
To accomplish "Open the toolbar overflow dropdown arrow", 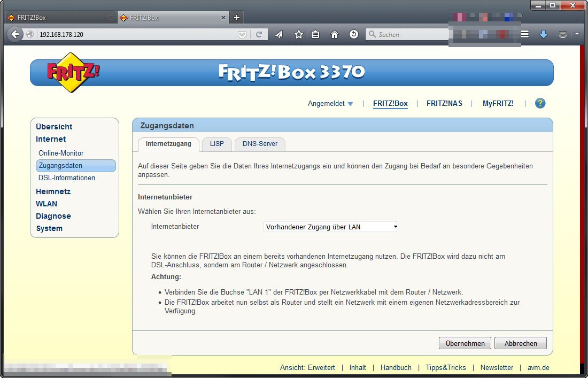I will [x=576, y=34].
